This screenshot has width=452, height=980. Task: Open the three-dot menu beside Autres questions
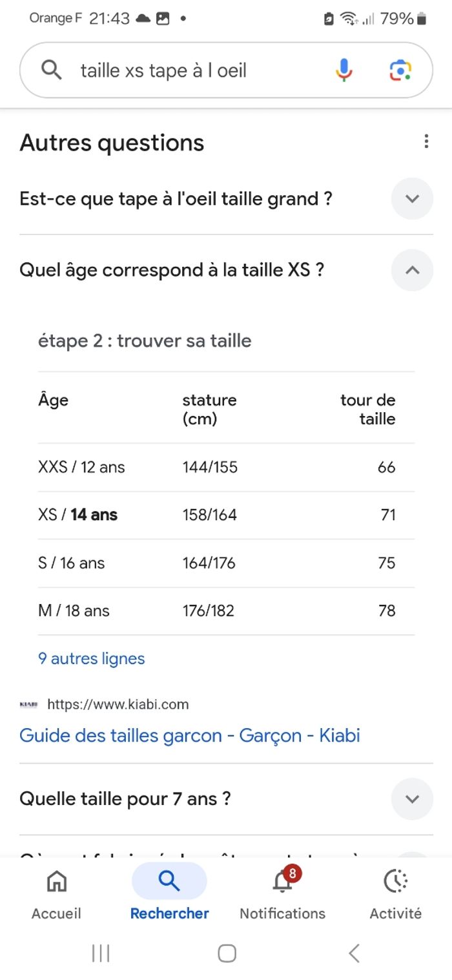coord(426,141)
